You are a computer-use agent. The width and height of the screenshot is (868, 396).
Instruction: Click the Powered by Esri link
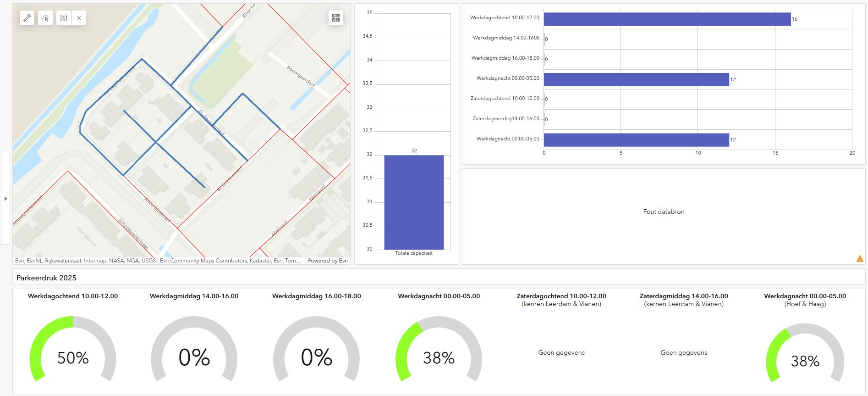(328, 261)
